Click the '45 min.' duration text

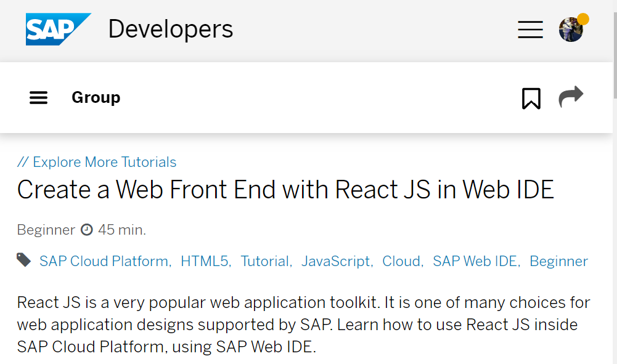click(x=122, y=230)
